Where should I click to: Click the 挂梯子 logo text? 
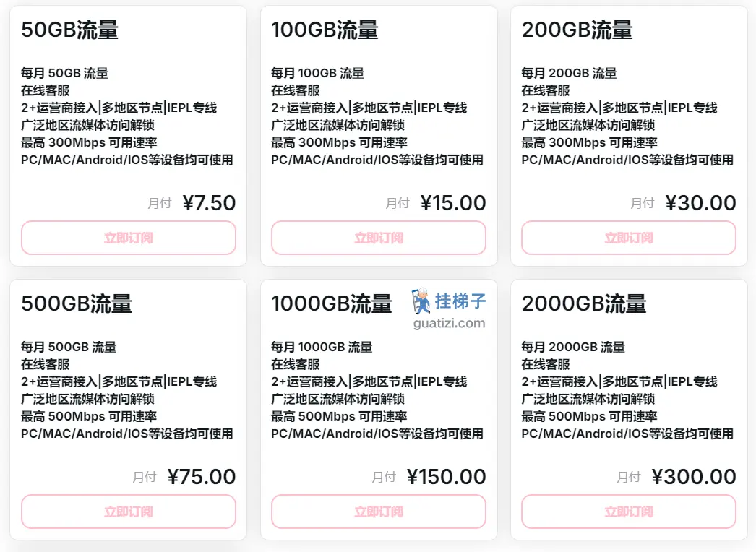coord(460,301)
